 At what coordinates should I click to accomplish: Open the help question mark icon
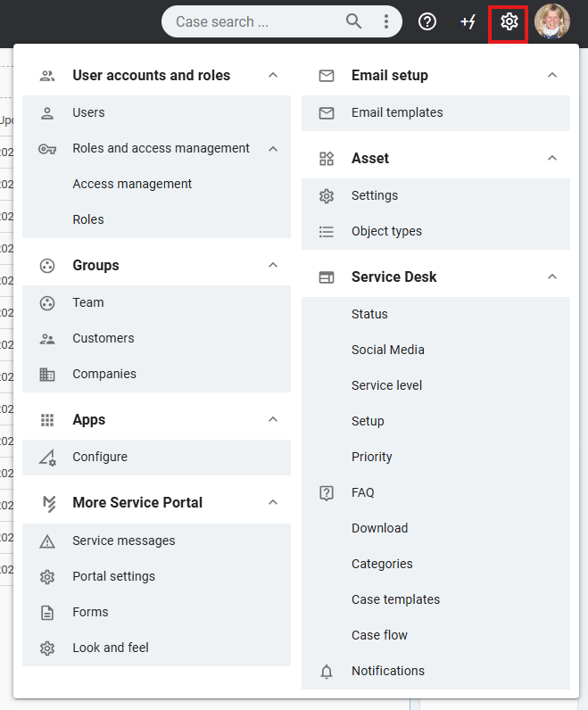coord(427,21)
